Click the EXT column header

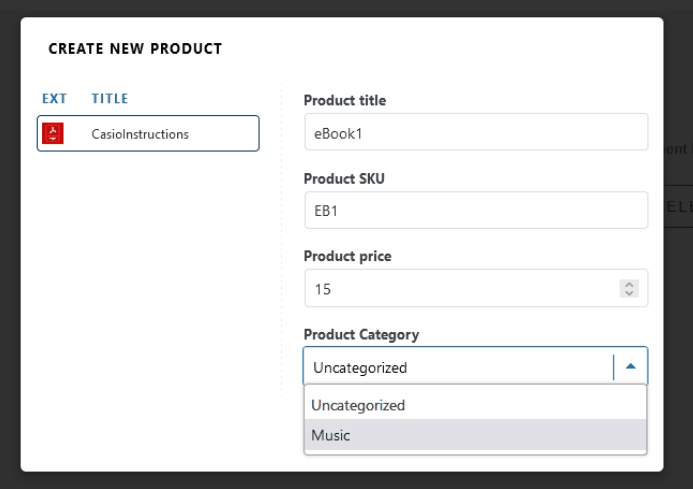pos(53,99)
